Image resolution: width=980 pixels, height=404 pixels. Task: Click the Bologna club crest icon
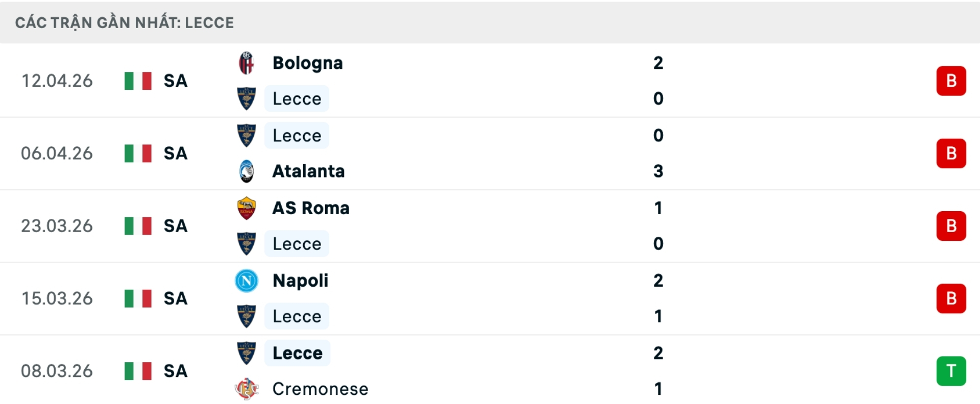click(x=247, y=63)
